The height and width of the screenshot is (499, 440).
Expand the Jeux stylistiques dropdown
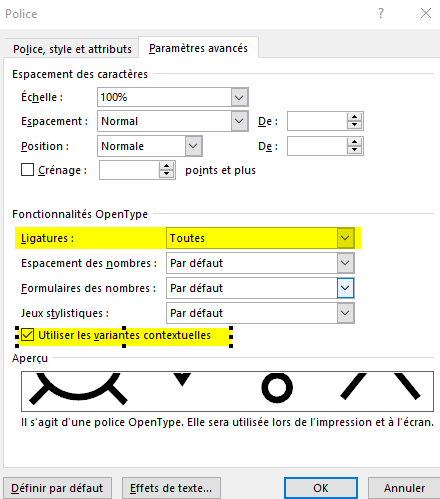345,313
